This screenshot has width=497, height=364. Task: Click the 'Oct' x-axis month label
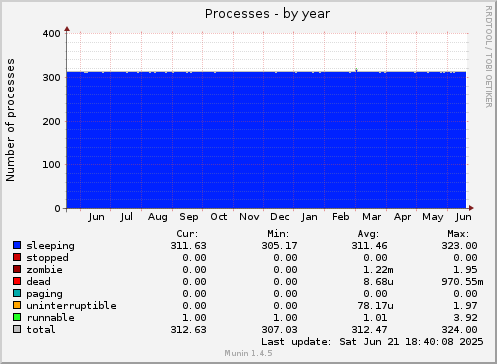[x=219, y=217]
